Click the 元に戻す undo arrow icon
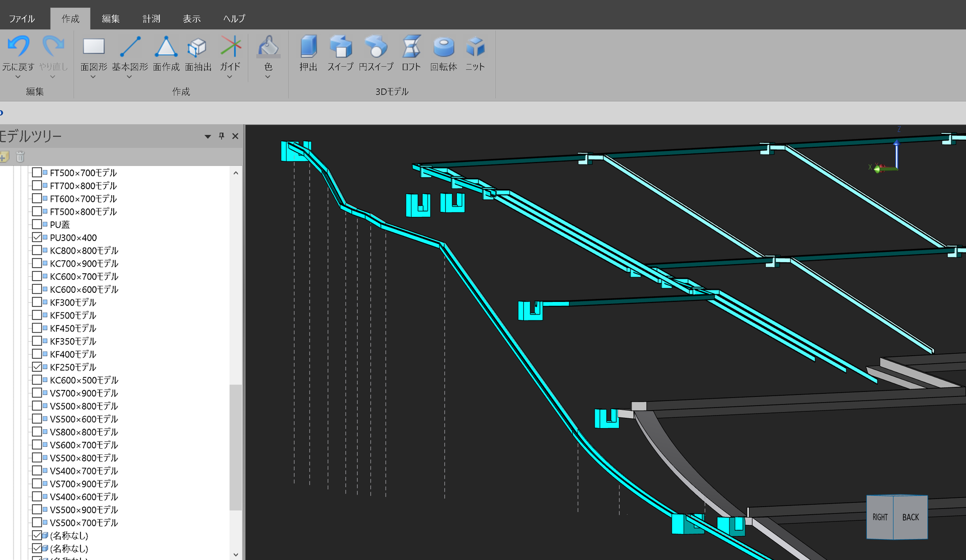This screenshot has width=966, height=560. 19,46
